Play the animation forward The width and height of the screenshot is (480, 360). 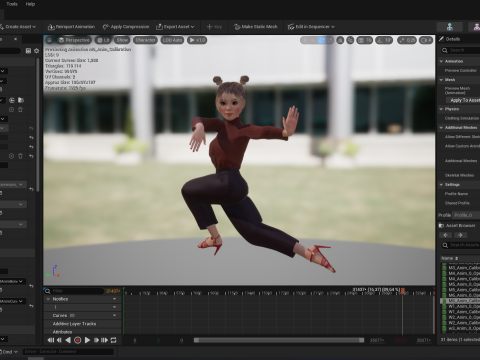click(87, 340)
